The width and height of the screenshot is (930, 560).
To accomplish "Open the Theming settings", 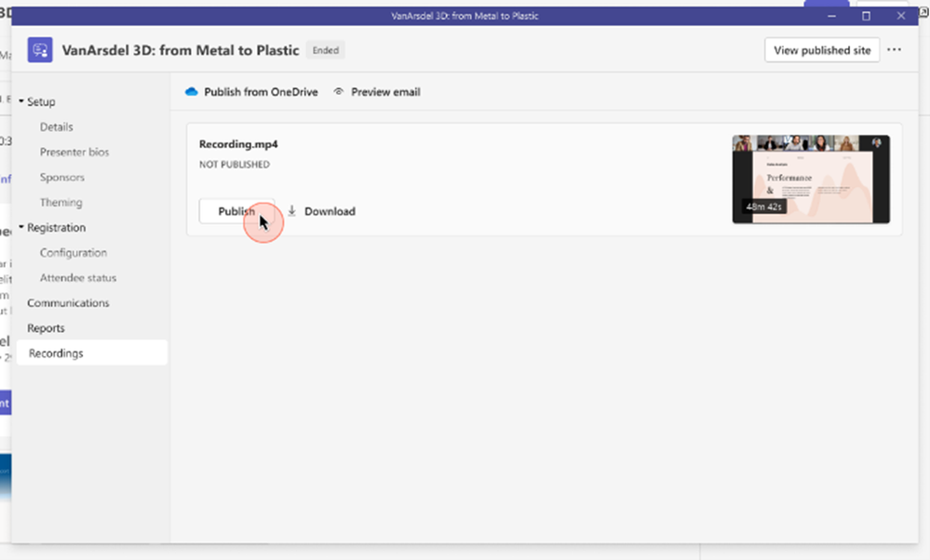I will coord(61,202).
